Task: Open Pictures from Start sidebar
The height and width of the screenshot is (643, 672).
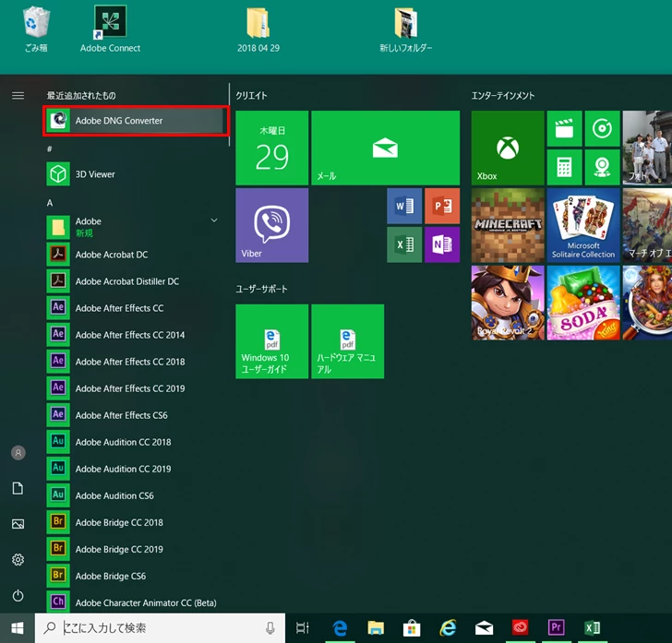Action: pos(18,524)
